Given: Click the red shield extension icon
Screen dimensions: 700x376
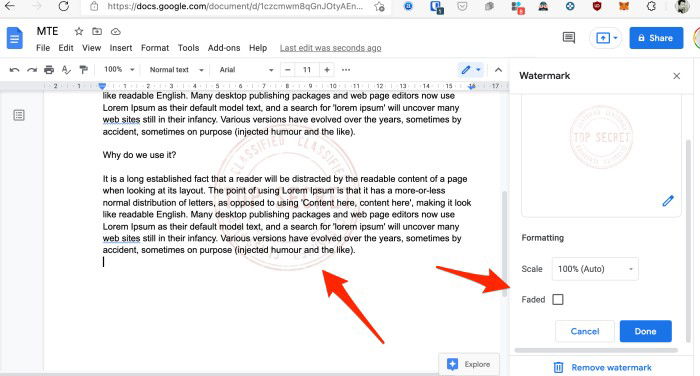Looking at the screenshot, I should [x=597, y=6].
